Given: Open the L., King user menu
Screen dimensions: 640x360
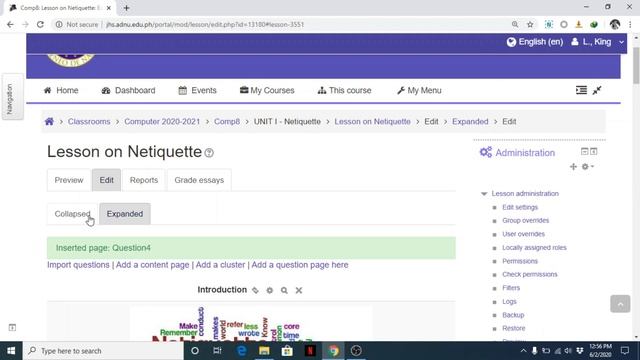Looking at the screenshot, I should click(x=597, y=42).
